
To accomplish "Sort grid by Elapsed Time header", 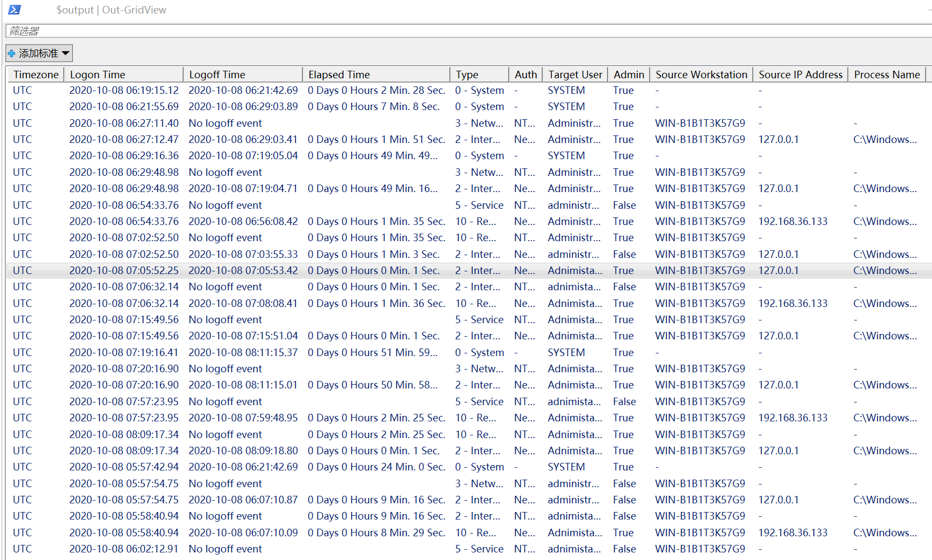I will click(376, 74).
